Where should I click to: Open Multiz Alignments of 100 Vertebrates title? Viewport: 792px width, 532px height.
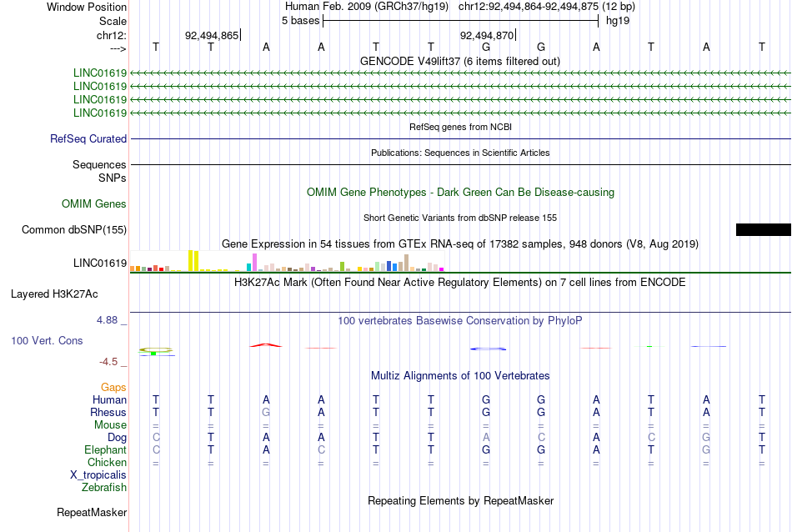click(x=460, y=376)
